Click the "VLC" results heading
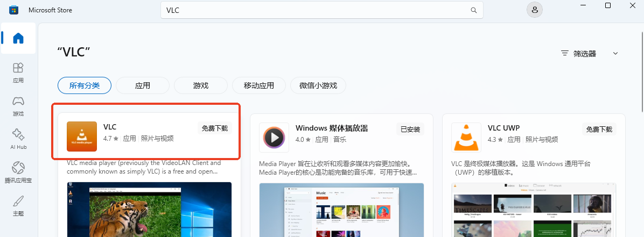 click(x=74, y=52)
